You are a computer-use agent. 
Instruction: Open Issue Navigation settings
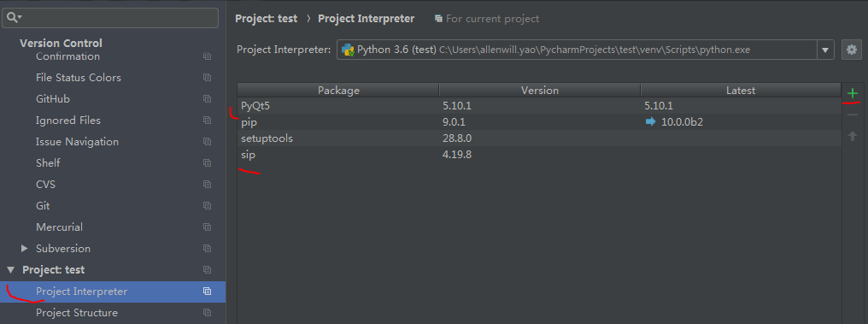[x=78, y=142]
